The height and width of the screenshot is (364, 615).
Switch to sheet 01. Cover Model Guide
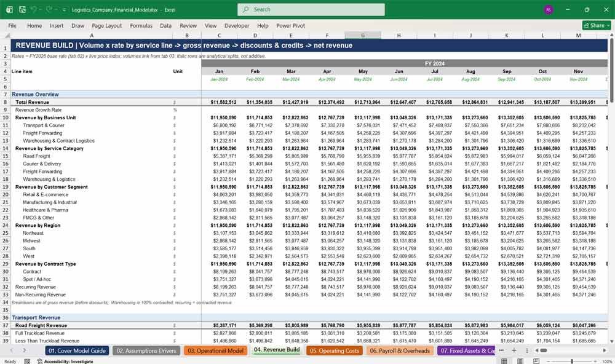[77, 350]
